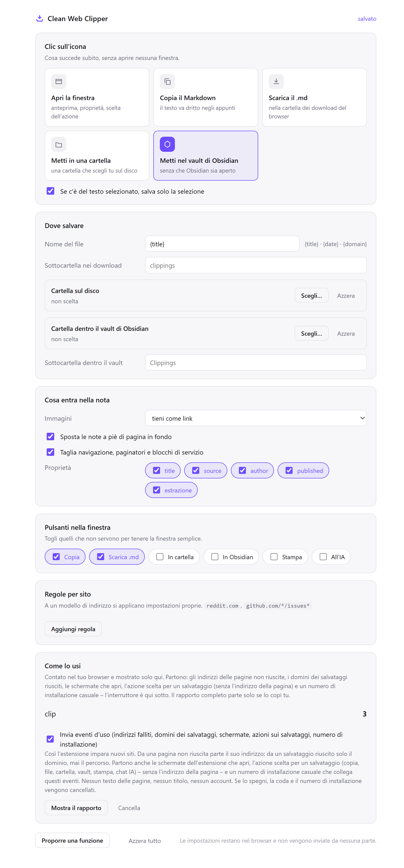
Task: Pick the Scarica il .md download icon
Action: pyautogui.click(x=276, y=81)
